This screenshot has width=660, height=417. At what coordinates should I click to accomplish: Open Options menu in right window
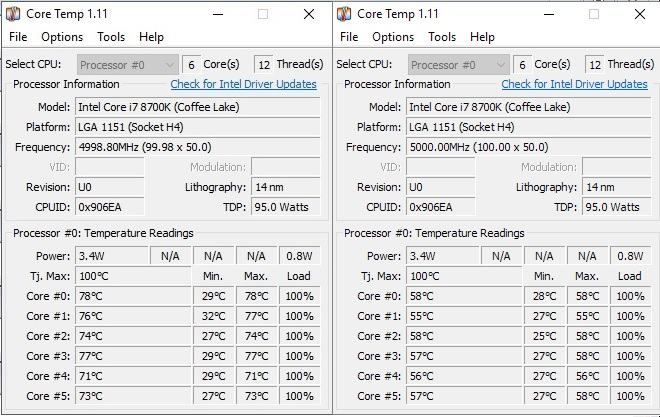click(393, 37)
